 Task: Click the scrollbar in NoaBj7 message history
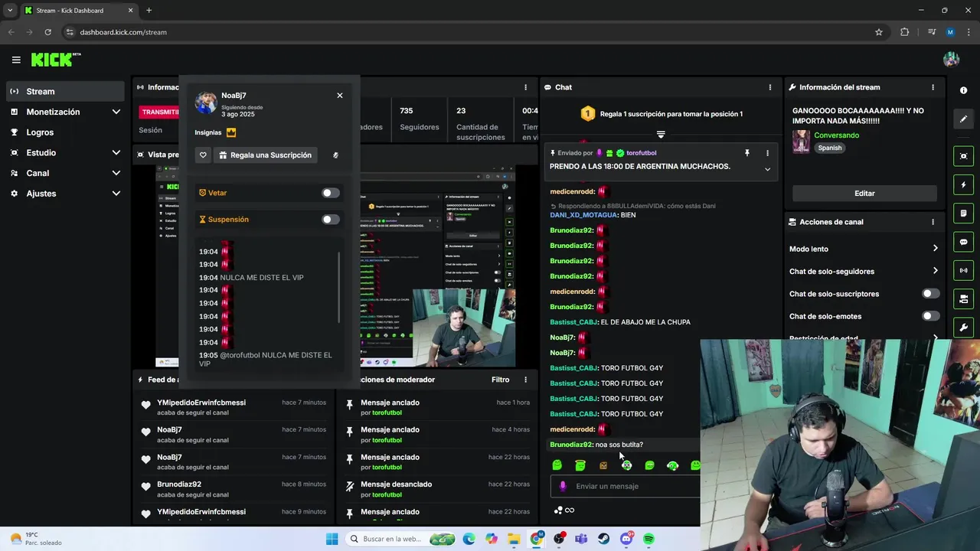[x=338, y=287]
